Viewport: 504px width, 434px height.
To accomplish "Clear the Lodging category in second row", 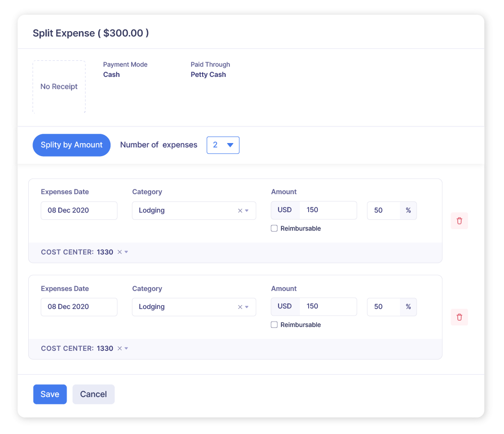I will (x=240, y=307).
